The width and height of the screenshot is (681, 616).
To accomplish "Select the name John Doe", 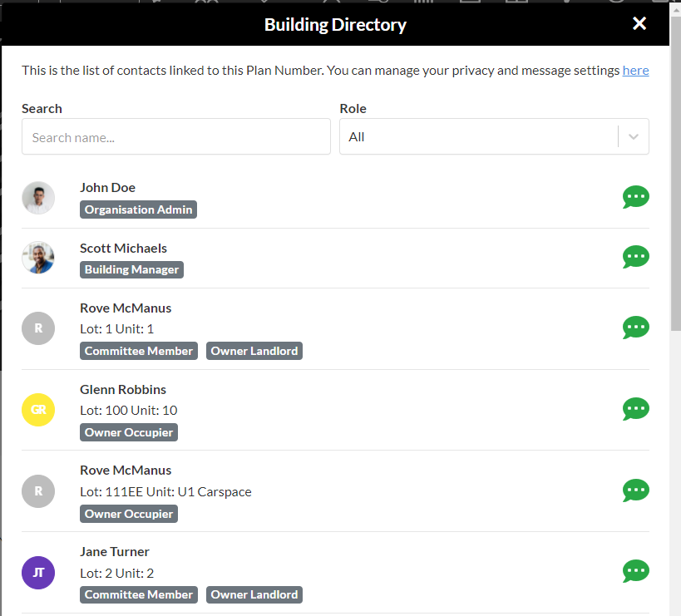I will click(107, 188).
